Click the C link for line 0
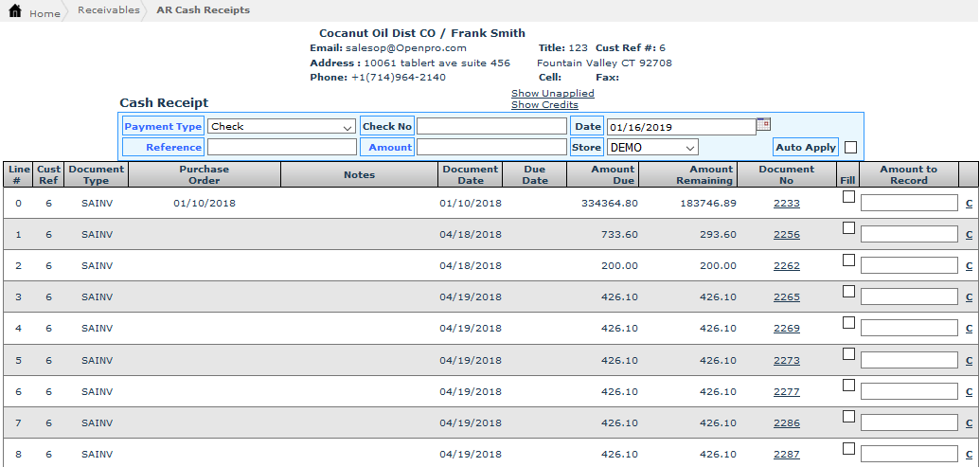 (969, 204)
